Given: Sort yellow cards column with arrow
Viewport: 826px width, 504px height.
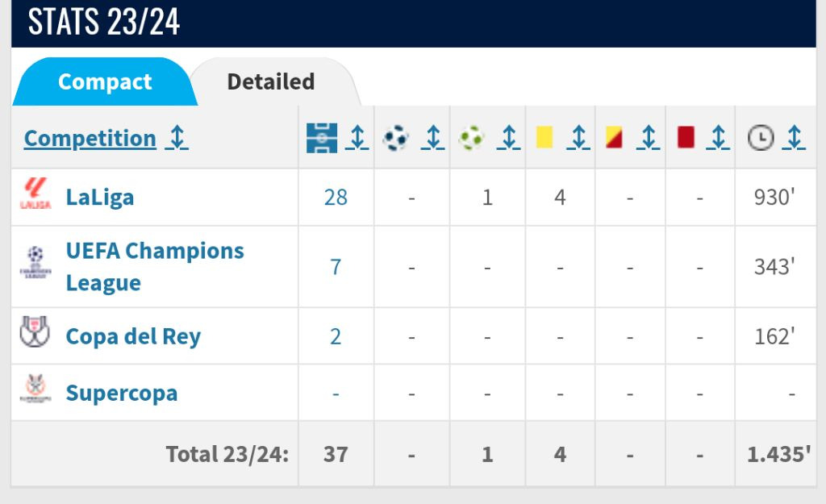Looking at the screenshot, I should tap(578, 137).
